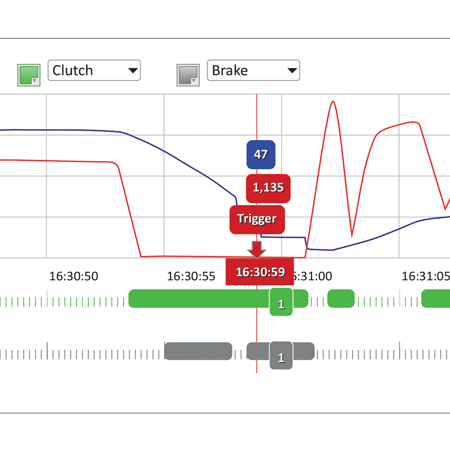Click the gray brake bar right of marker
This screenshot has height=450, width=450.
coord(304,351)
